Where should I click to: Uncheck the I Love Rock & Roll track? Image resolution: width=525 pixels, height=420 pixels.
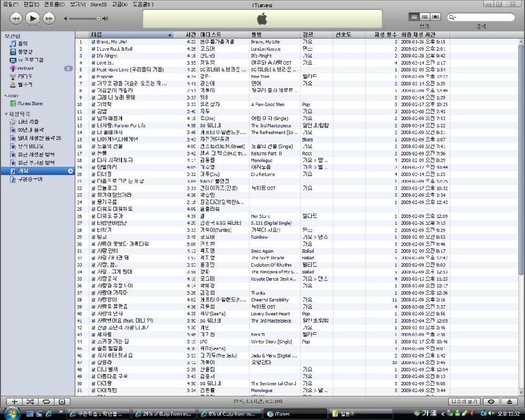point(93,49)
